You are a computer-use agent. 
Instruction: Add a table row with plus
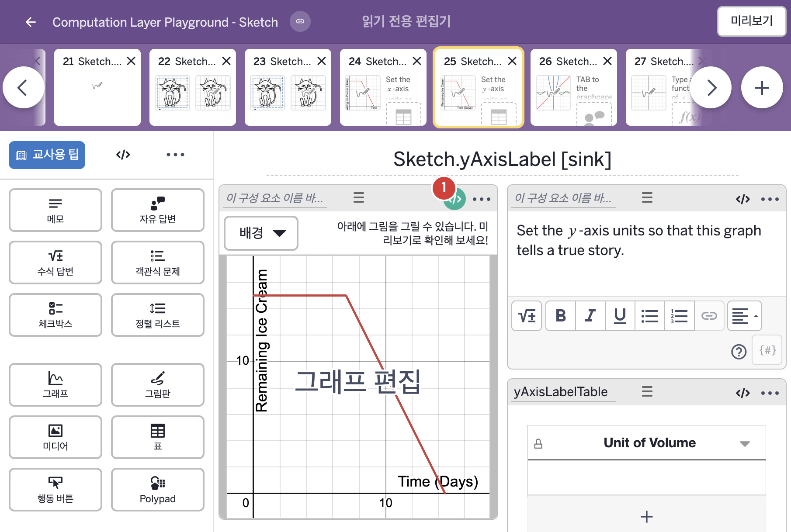[647, 517]
